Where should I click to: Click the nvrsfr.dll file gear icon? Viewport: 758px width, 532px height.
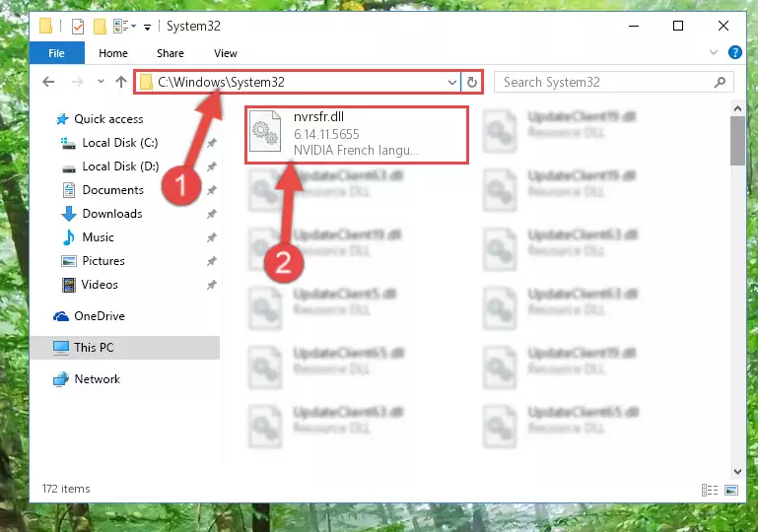(265, 131)
